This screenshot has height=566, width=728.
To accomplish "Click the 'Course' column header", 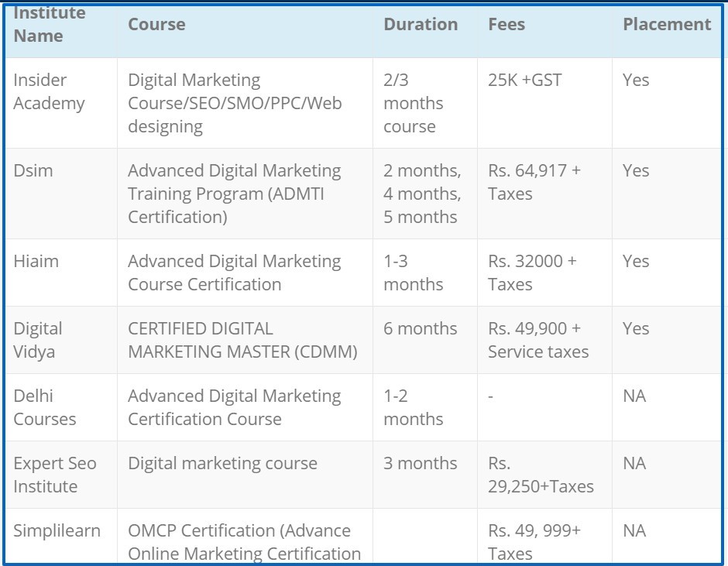I will click(x=246, y=31).
